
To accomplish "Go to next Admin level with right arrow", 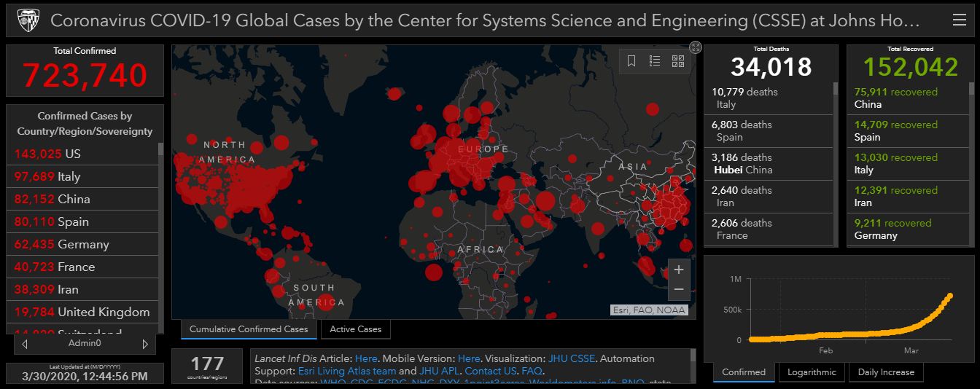I will pos(145,344).
